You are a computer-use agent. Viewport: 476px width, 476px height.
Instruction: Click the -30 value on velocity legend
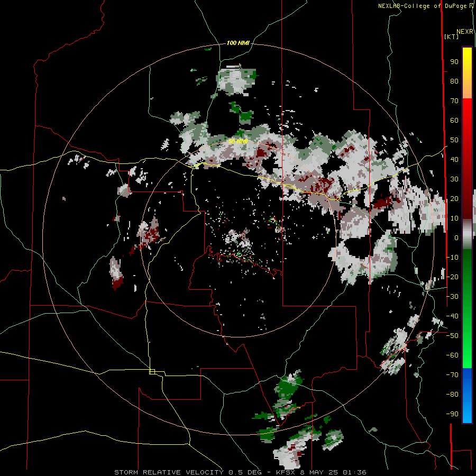coord(452,297)
